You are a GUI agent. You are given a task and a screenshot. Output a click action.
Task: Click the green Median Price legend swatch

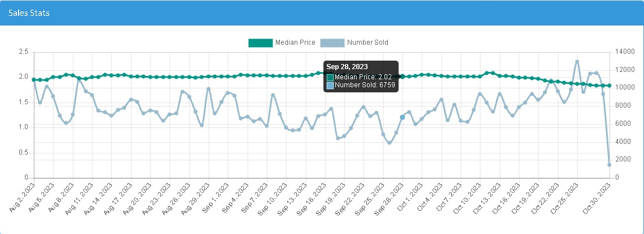[260, 42]
